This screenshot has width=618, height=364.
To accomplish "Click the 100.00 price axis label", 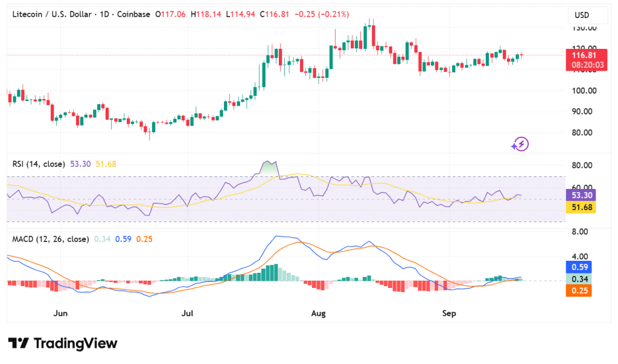I will coord(584,91).
